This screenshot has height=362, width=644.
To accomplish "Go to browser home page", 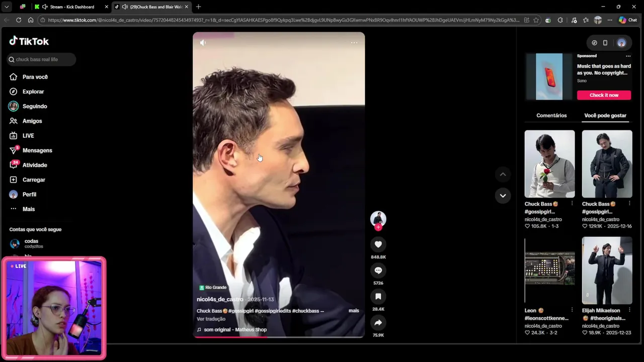I will [31, 20].
